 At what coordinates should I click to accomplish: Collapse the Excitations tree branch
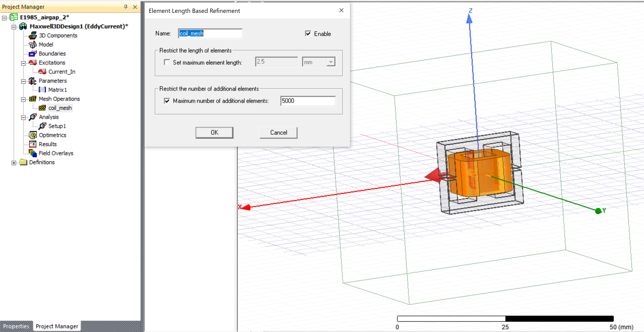23,63
